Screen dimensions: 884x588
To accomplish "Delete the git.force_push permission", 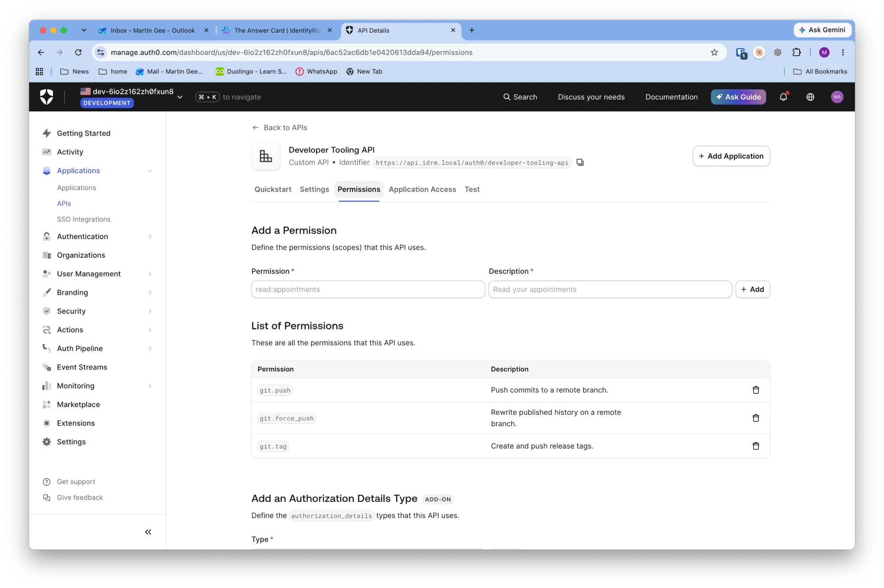I will pos(756,418).
